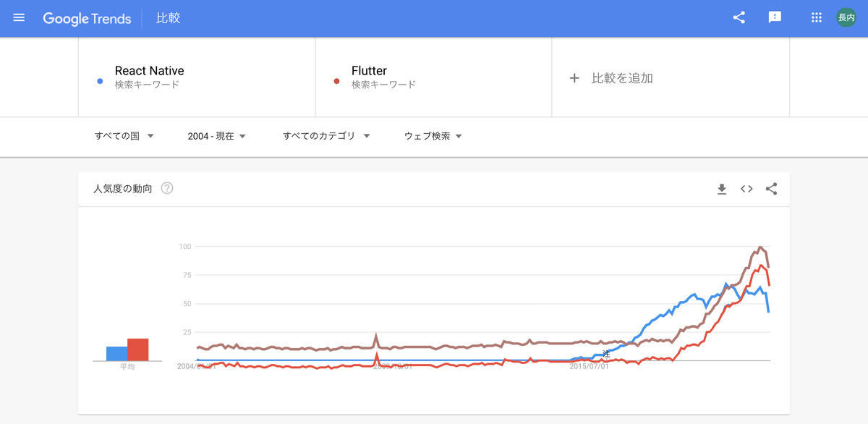The image size is (868, 424).
Task: Edit the Flutter search term
Action: coord(369,71)
